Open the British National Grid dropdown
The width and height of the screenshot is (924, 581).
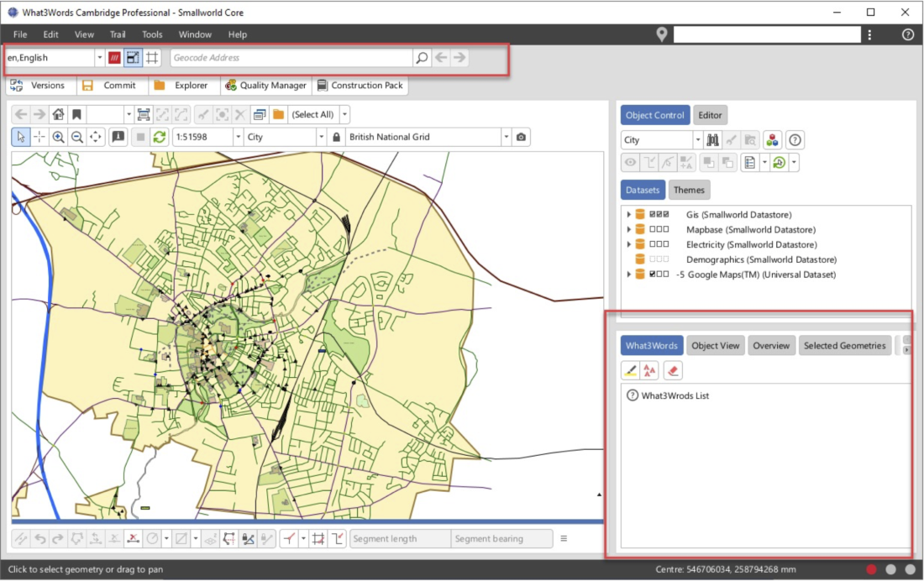tap(507, 137)
